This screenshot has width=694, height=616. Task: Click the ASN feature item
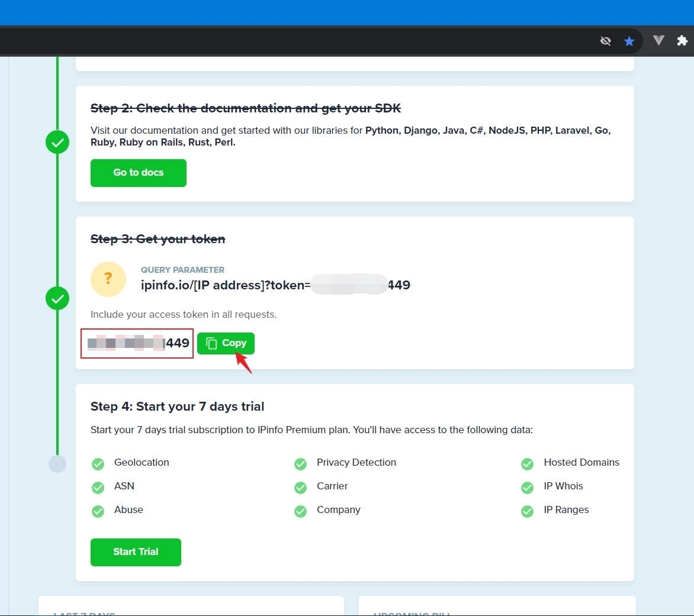[124, 486]
